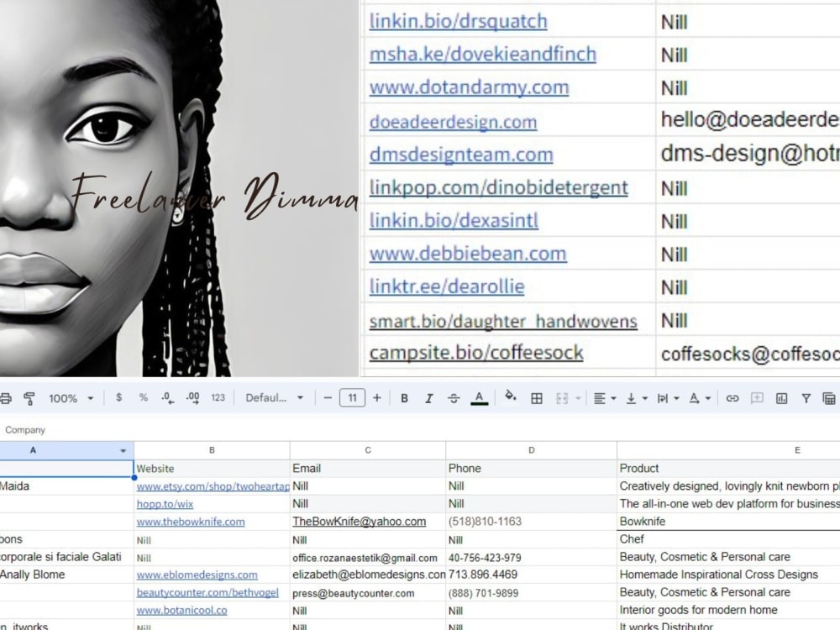This screenshot has height=630, width=840.
Task: Select the Email header cell
Action: (368, 468)
